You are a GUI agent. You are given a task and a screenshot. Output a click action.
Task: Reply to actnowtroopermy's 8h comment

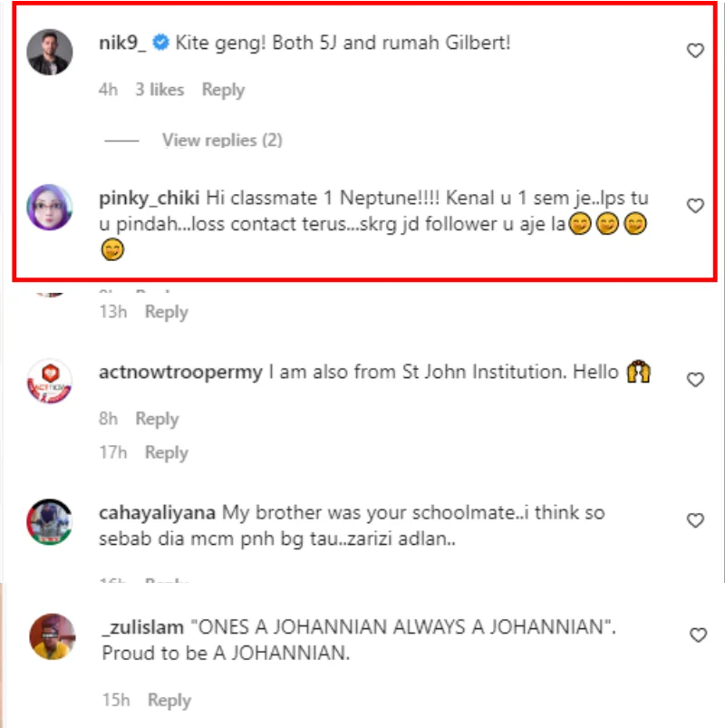[157, 419]
